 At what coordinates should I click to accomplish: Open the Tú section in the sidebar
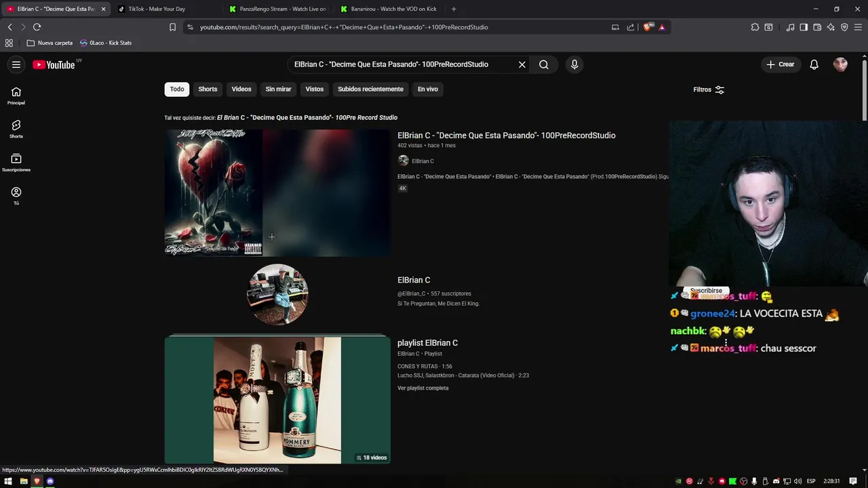[x=16, y=196]
